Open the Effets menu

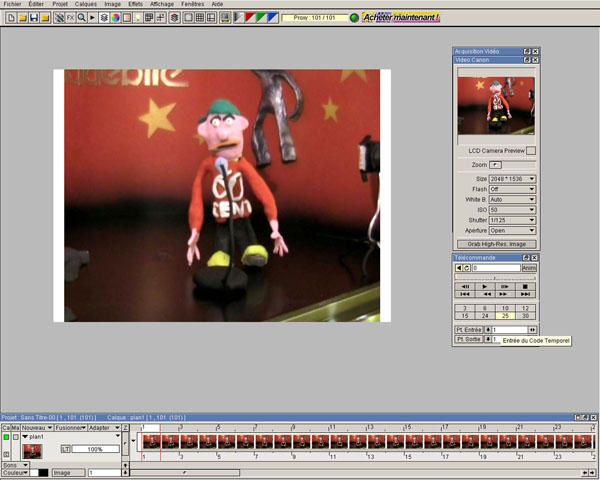(135, 4)
